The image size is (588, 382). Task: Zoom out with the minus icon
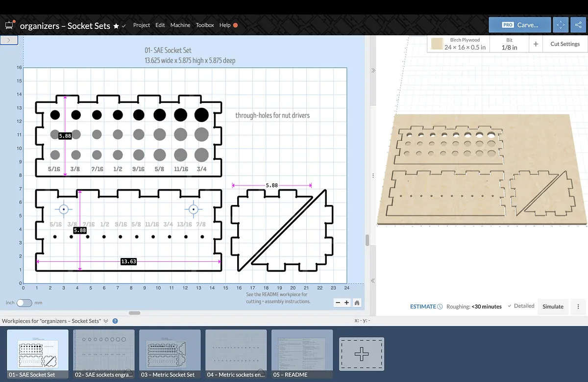338,303
